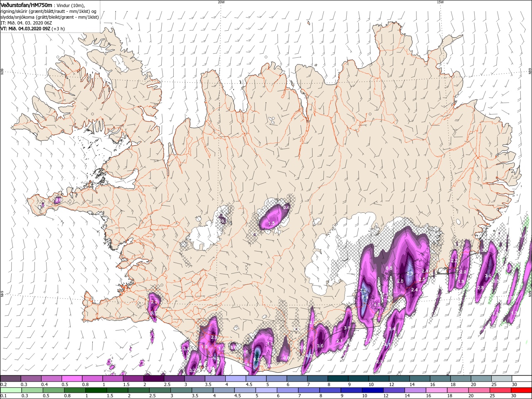Pick the dark purple 2–2.5 swatch in the snow legend row
The image size is (532, 399).
(x=153, y=379)
